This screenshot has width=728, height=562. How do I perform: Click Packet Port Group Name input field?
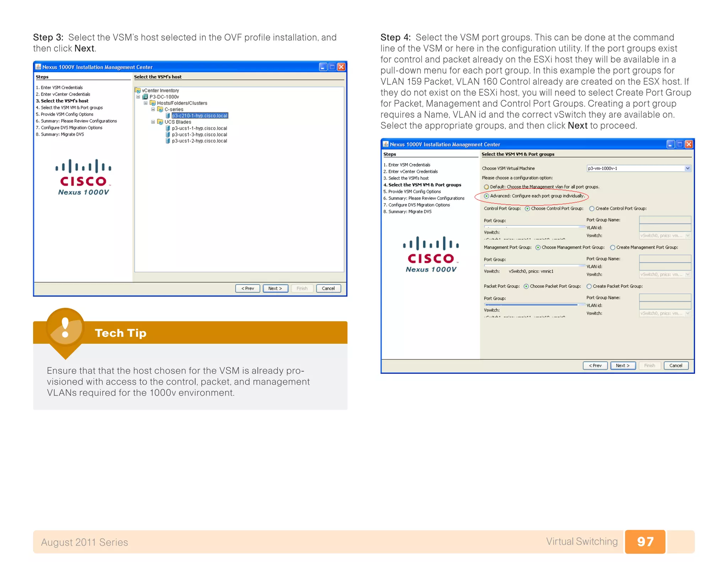[665, 297]
